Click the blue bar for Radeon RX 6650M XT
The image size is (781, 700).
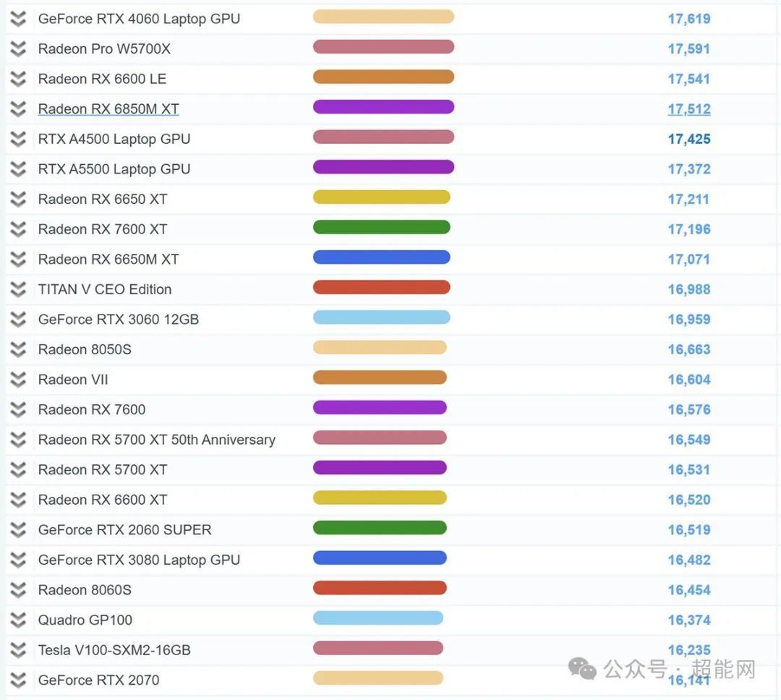click(x=382, y=257)
